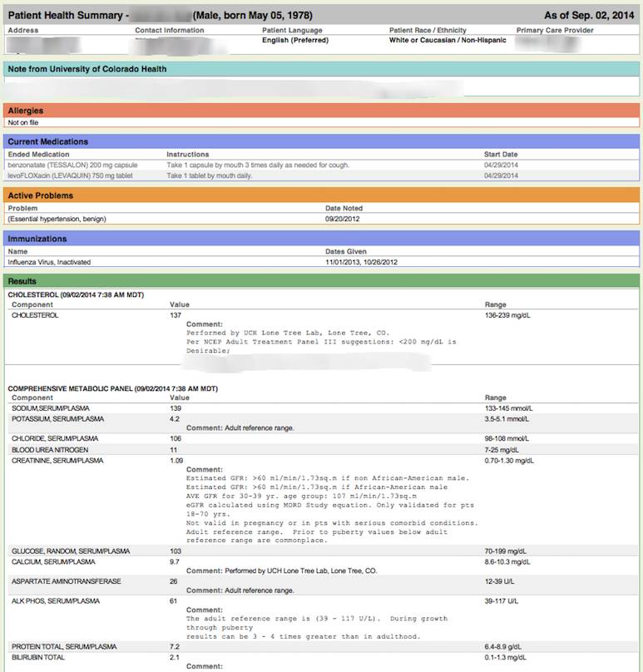Image resolution: width=643 pixels, height=672 pixels.
Task: Select the COMPREHENSIVE METABOLIC PANEL heading
Action: (112, 388)
